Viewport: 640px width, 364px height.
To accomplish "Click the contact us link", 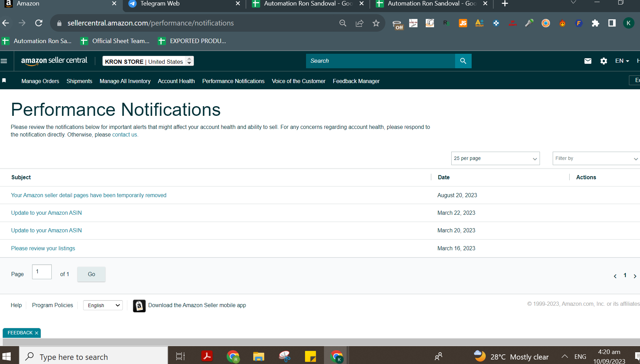I will 125,135.
